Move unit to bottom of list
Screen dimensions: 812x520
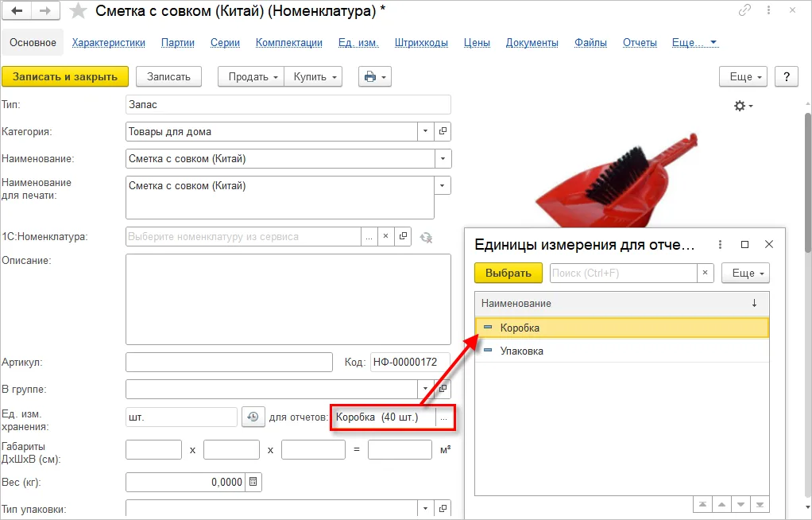(760, 504)
